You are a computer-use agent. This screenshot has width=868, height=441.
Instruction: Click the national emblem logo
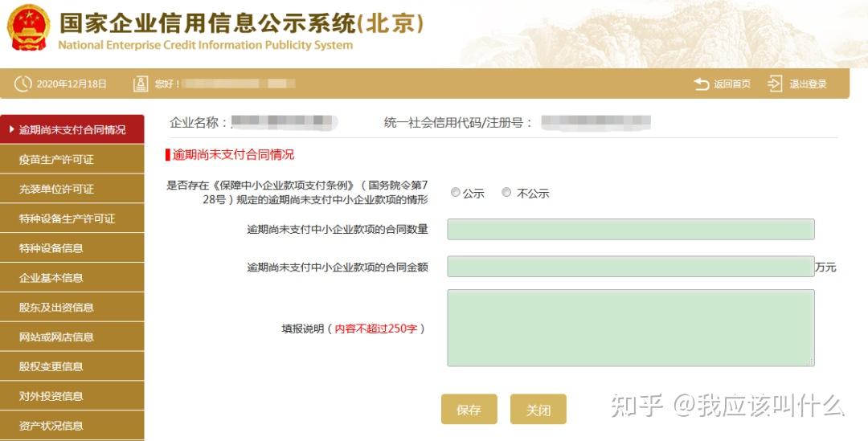point(28,27)
